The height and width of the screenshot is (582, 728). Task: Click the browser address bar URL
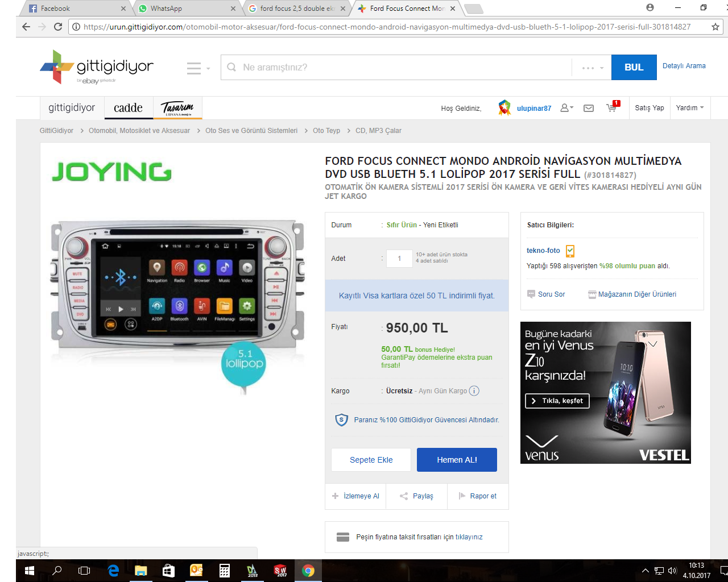pos(387,27)
